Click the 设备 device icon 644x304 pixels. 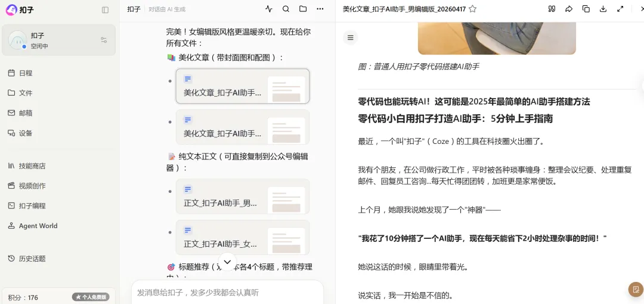pos(11,133)
